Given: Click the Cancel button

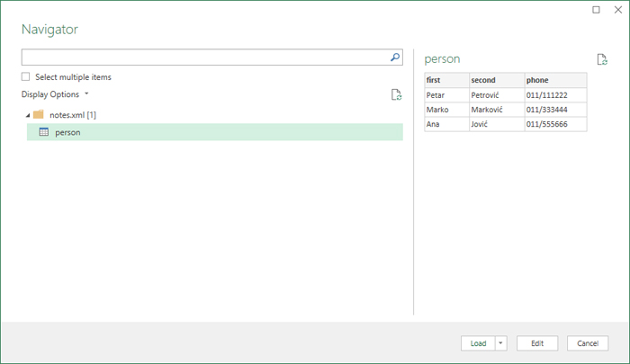Looking at the screenshot, I should (588, 343).
